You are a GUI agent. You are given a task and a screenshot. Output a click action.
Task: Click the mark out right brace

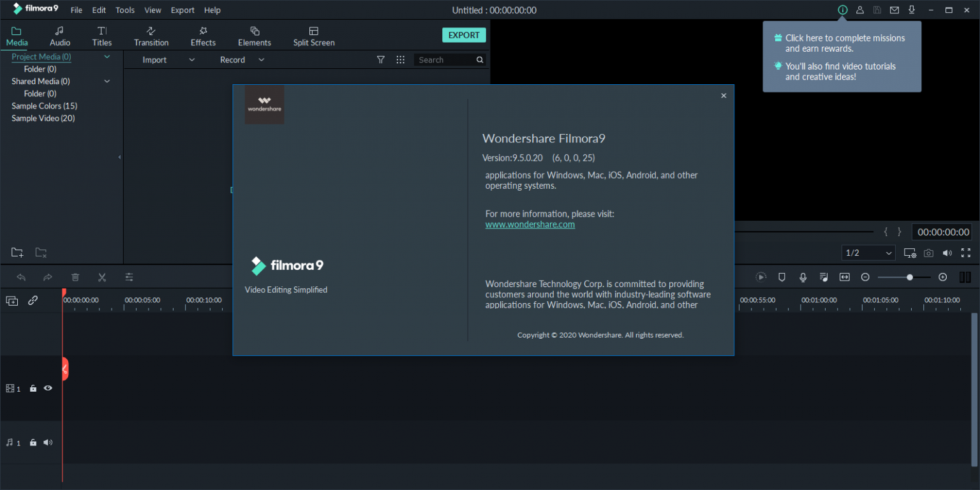(x=900, y=232)
